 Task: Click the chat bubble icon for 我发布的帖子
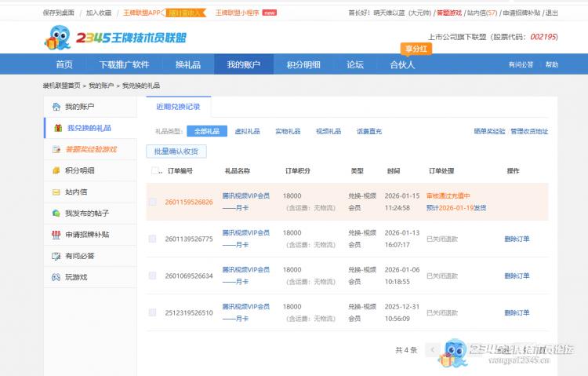[56, 213]
